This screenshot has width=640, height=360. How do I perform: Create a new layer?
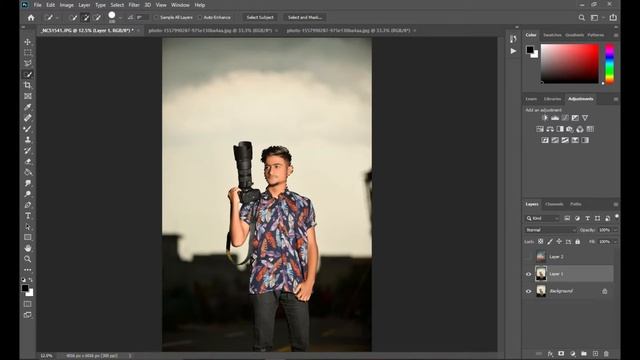coord(595,353)
